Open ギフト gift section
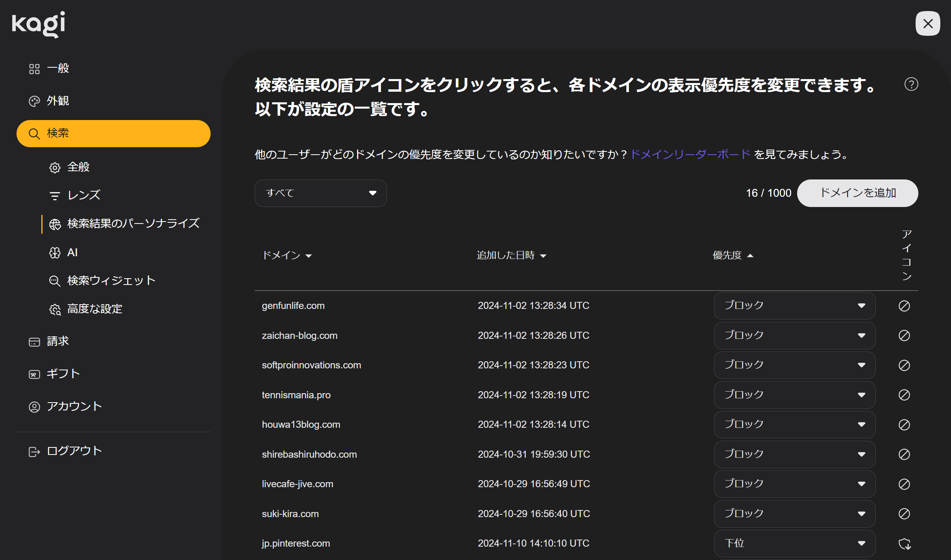 (x=63, y=373)
